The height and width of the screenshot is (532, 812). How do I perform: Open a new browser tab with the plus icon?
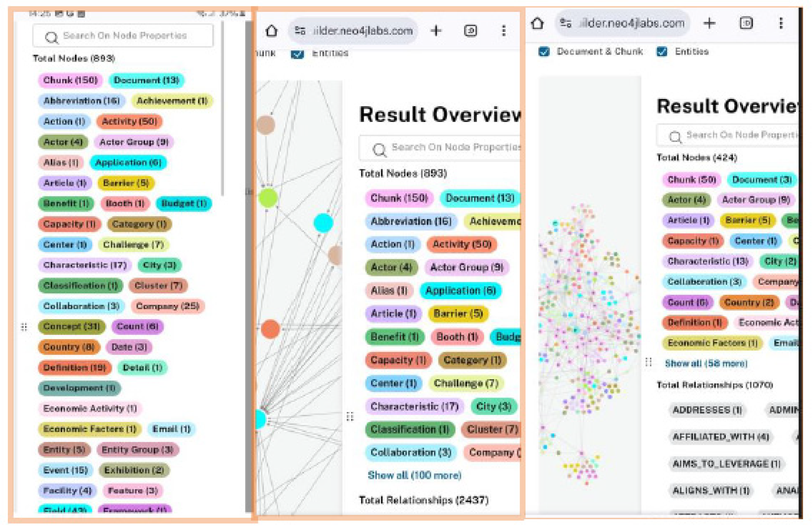point(437,31)
